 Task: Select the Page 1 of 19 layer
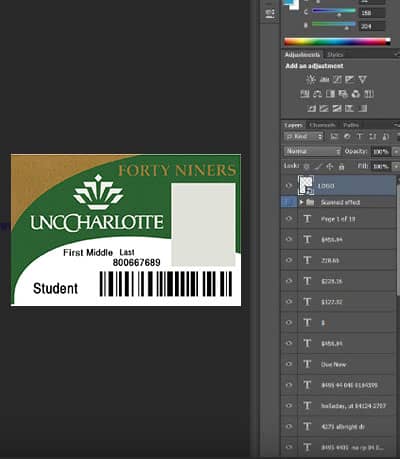point(338,219)
